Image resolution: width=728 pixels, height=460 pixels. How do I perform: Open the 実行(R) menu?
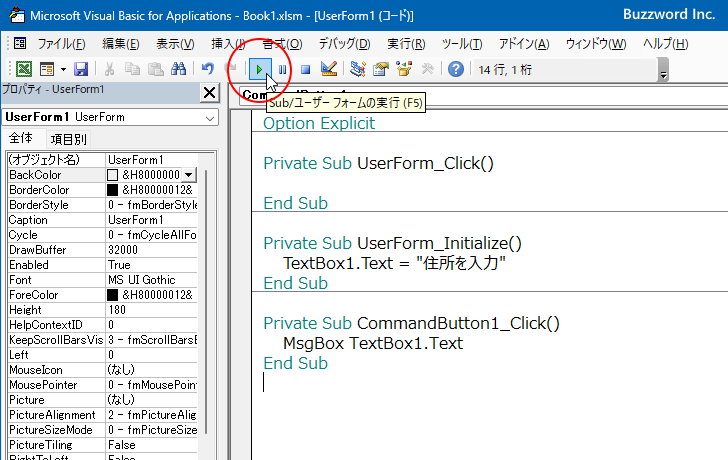pos(406,44)
